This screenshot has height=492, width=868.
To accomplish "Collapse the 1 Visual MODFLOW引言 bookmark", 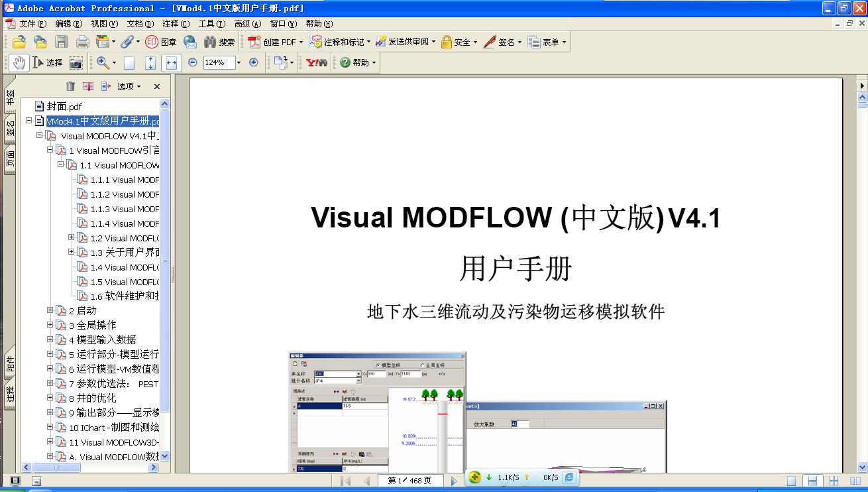I will point(50,150).
